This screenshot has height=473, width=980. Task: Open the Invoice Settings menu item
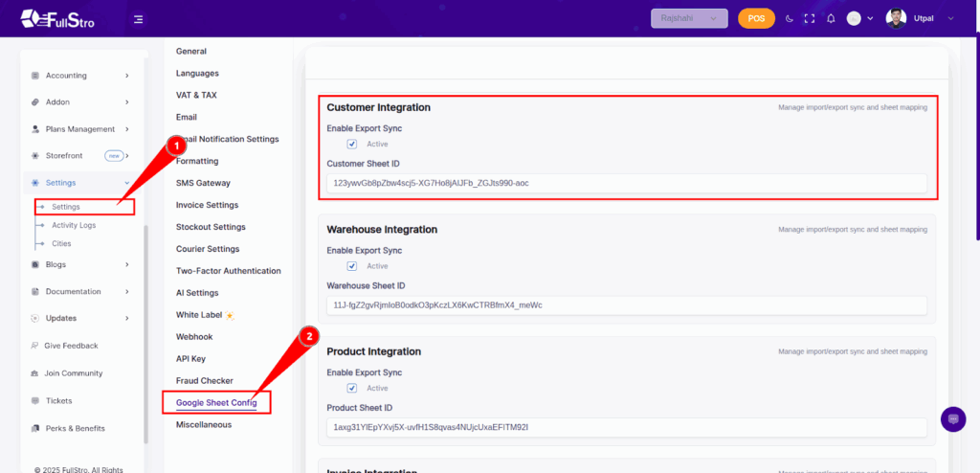[207, 205]
